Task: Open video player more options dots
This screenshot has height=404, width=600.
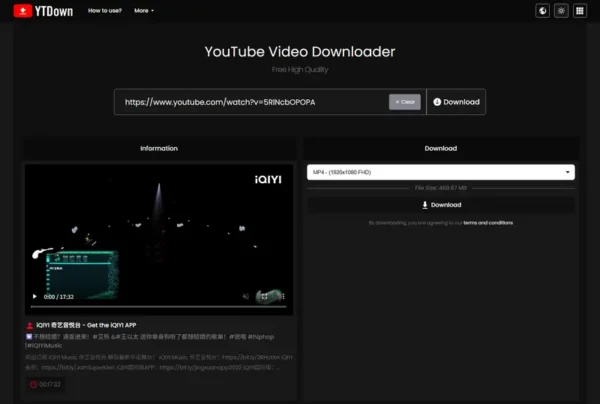Action: [283, 296]
